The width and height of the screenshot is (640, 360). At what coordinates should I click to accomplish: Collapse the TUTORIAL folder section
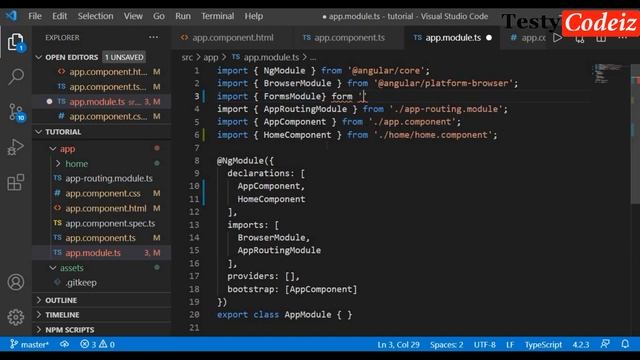point(39,132)
